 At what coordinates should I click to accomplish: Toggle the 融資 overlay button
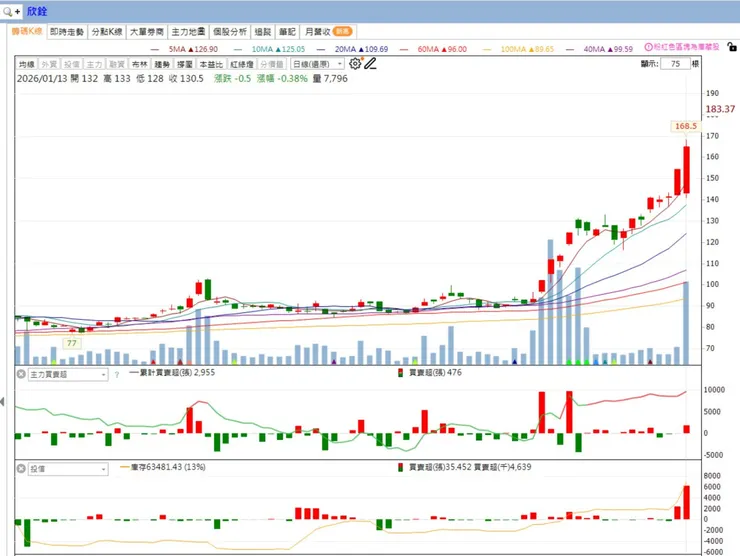coord(117,64)
